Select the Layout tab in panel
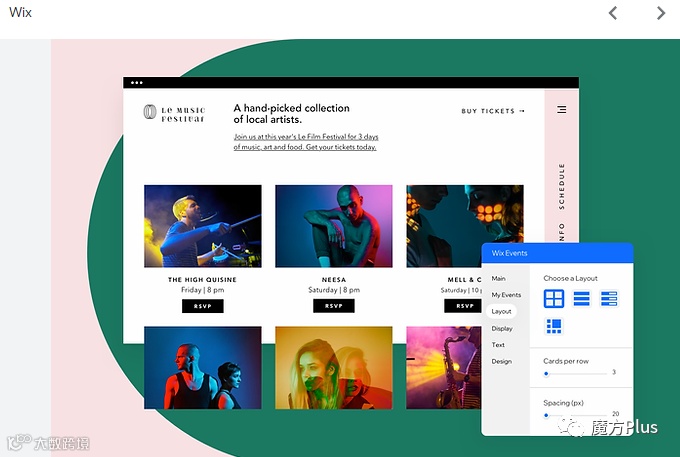This screenshot has width=680, height=457. (501, 311)
